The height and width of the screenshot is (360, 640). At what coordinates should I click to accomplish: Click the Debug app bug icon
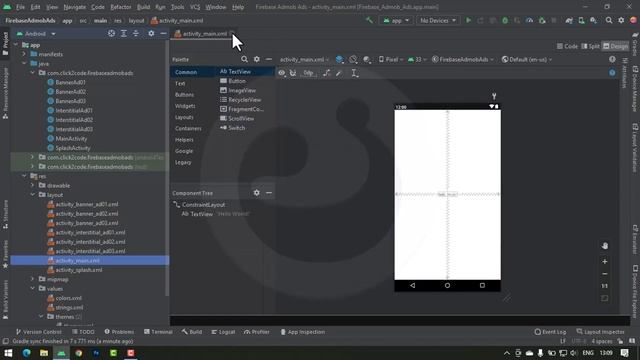(505, 20)
